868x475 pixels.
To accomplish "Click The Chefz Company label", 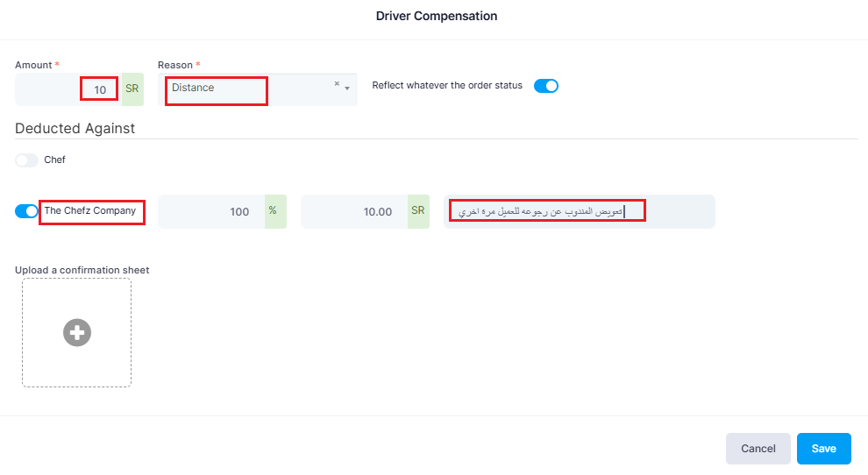I will pyautogui.click(x=90, y=211).
